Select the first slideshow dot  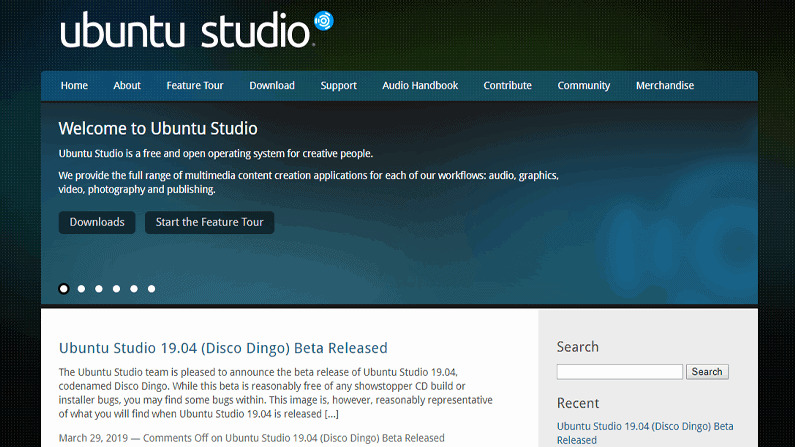point(64,289)
